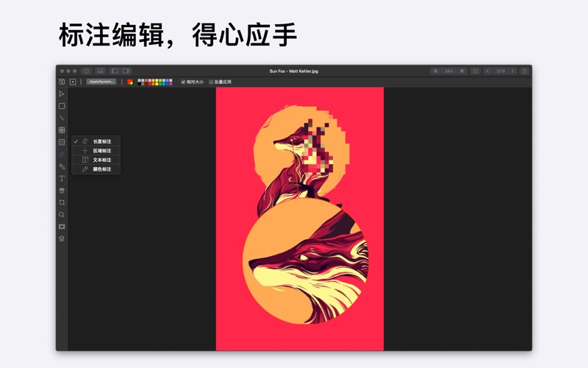Select the nested square frame tool
This screenshot has height=368, width=588.
[62, 142]
